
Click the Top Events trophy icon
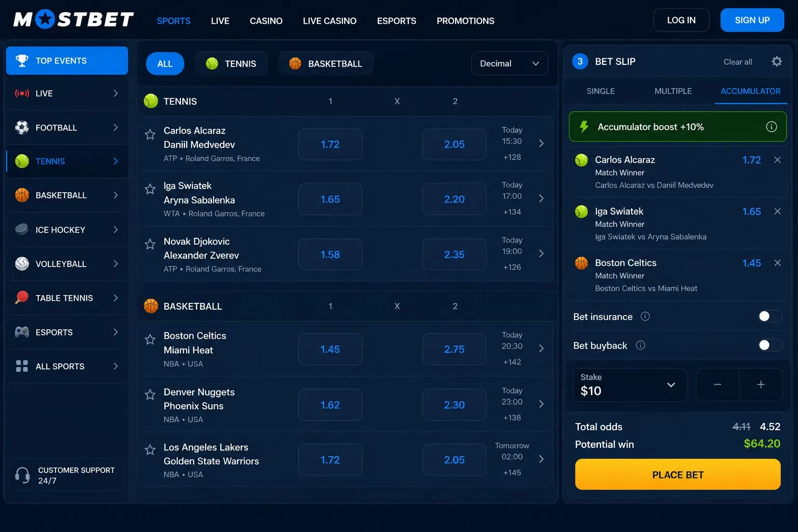point(22,60)
